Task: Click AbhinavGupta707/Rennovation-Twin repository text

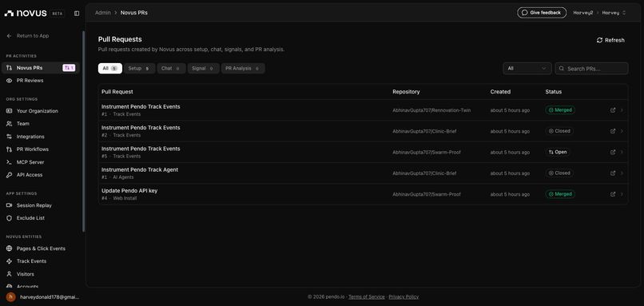Action: click(x=431, y=110)
